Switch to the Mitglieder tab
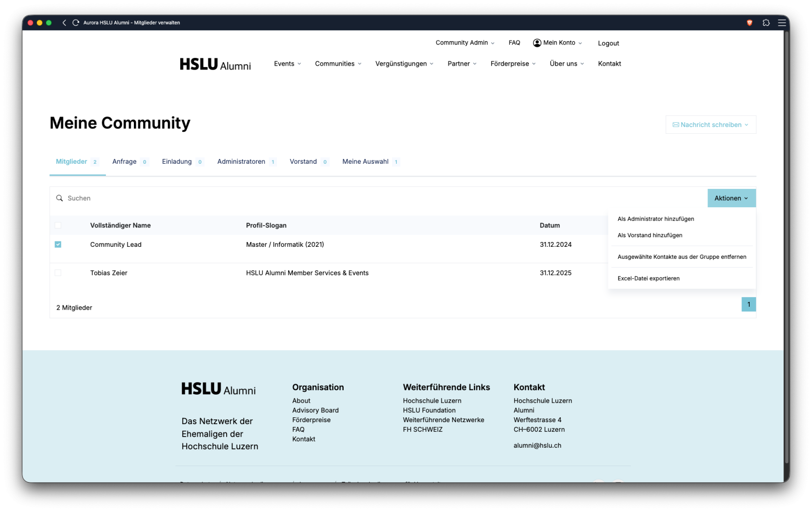812x512 pixels. click(x=77, y=162)
